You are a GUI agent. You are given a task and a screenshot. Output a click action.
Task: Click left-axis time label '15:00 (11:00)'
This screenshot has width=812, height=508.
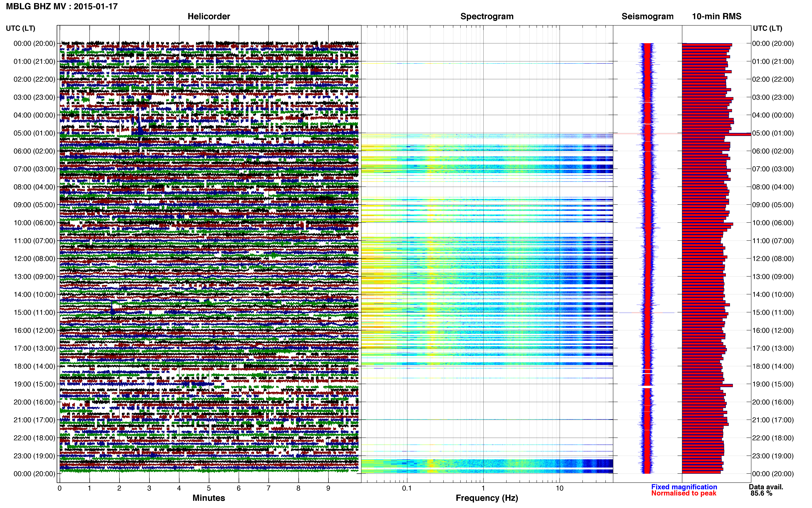[34, 312]
